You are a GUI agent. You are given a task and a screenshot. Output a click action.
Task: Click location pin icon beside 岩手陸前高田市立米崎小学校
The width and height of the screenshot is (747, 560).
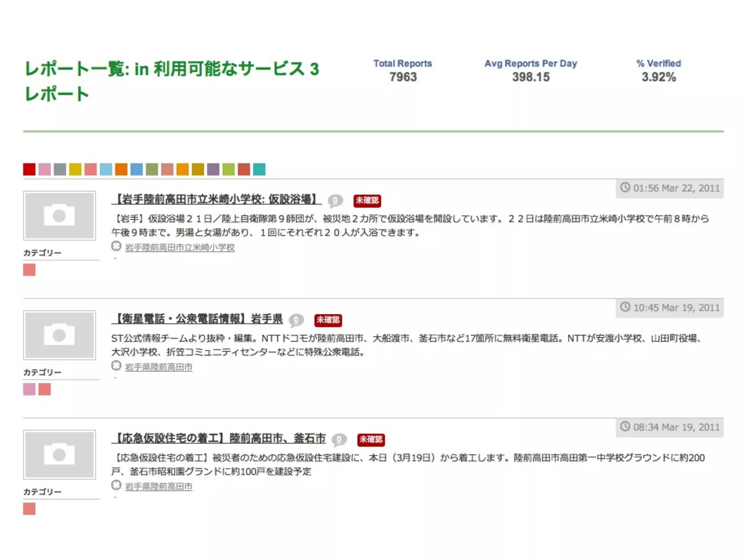(116, 246)
